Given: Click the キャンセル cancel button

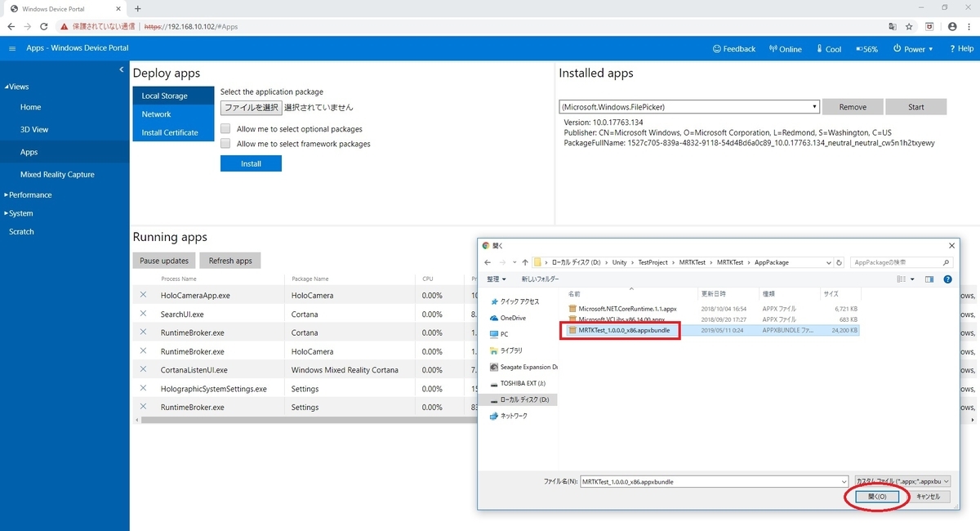Looking at the screenshot, I should 928,497.
